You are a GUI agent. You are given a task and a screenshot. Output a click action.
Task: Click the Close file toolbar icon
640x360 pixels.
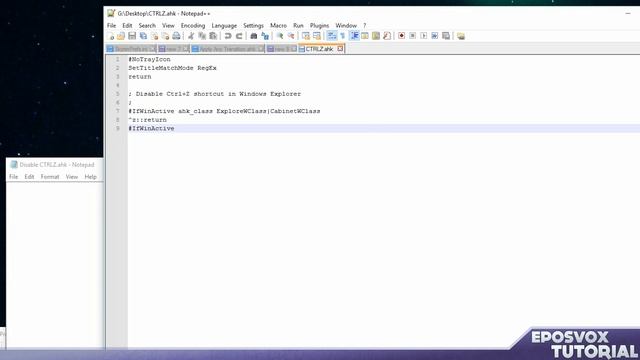[154, 36]
